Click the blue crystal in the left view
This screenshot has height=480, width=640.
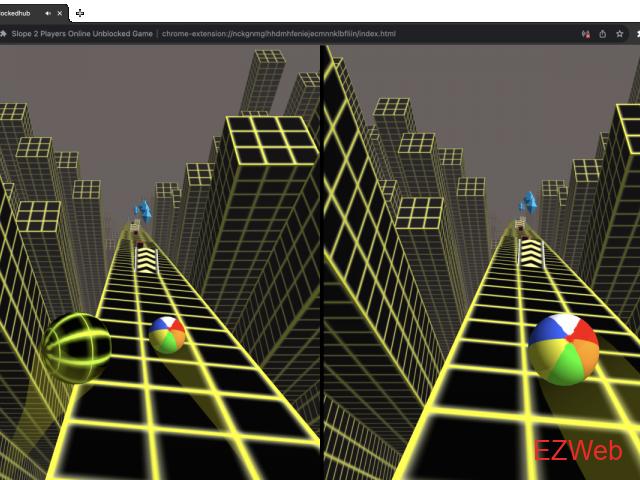[144, 211]
